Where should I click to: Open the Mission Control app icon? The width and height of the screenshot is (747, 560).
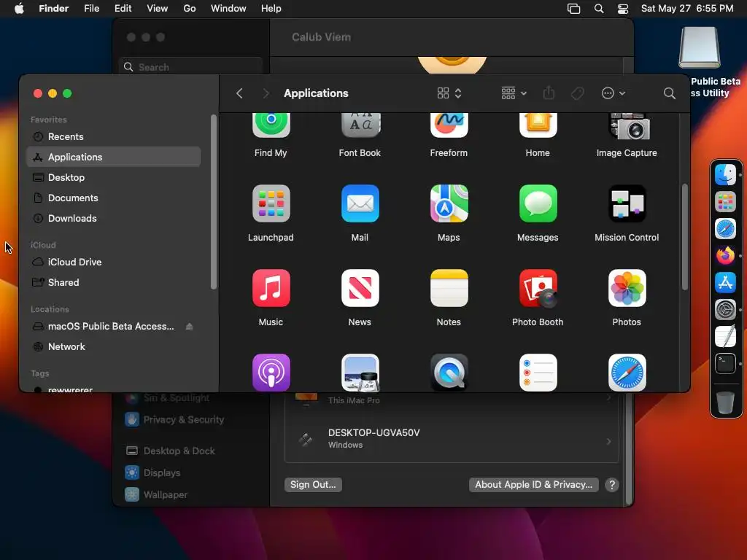627,204
